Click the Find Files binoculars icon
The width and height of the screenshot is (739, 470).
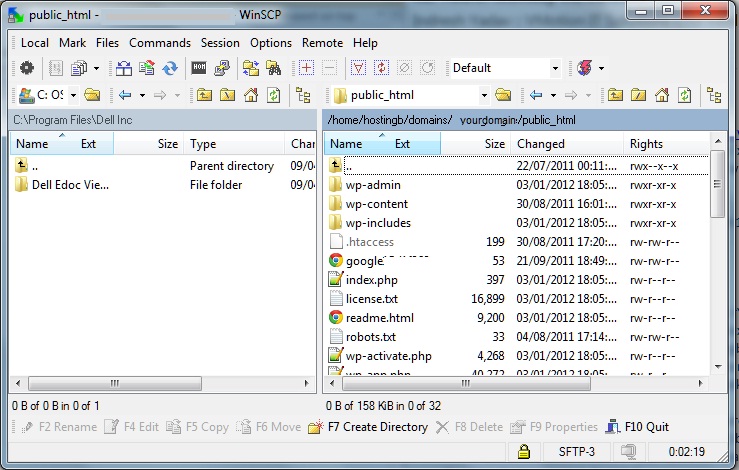pos(273,68)
